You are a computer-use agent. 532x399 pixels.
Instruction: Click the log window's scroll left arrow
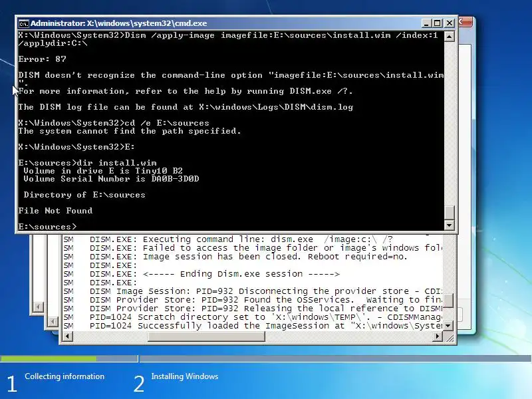point(68,336)
